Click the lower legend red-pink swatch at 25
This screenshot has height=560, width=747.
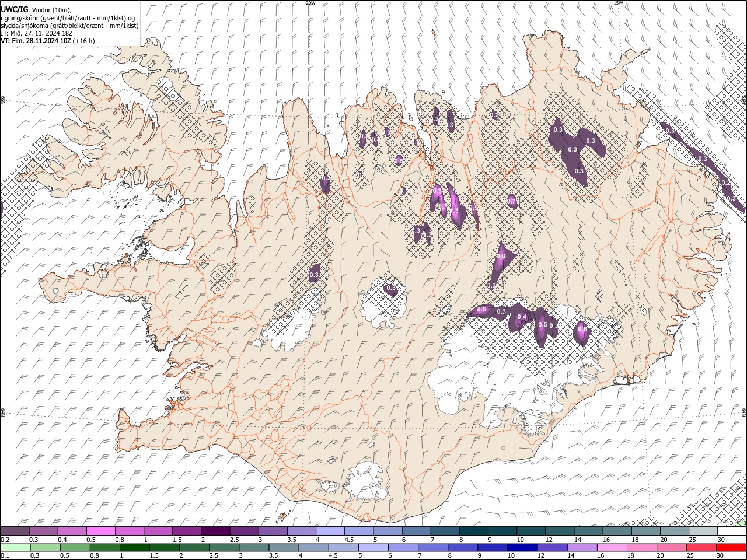(701, 548)
